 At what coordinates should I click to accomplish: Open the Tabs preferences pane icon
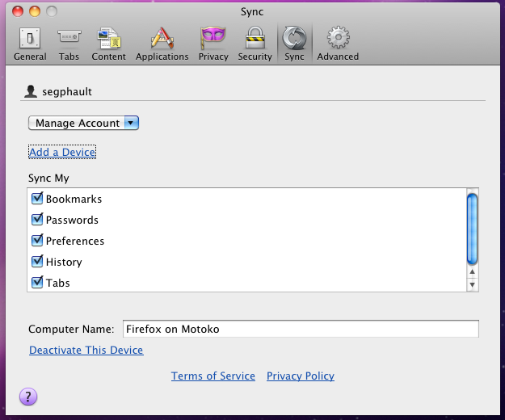[x=69, y=37]
